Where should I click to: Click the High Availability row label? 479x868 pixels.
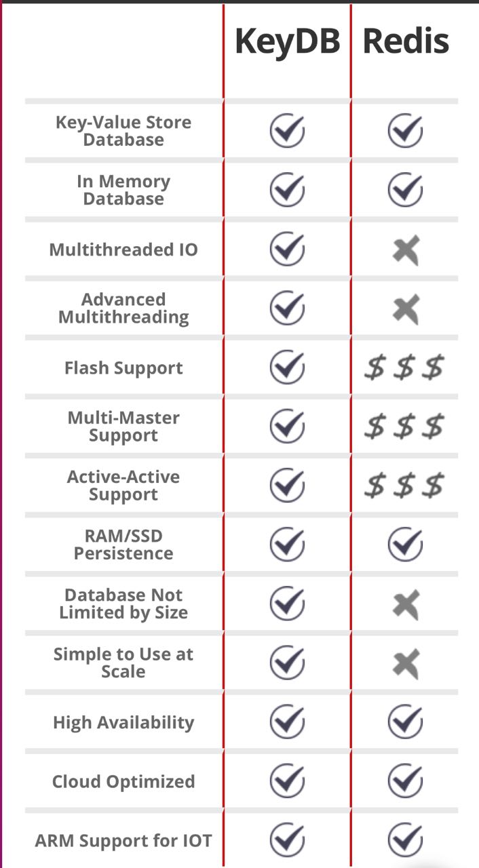tap(123, 722)
